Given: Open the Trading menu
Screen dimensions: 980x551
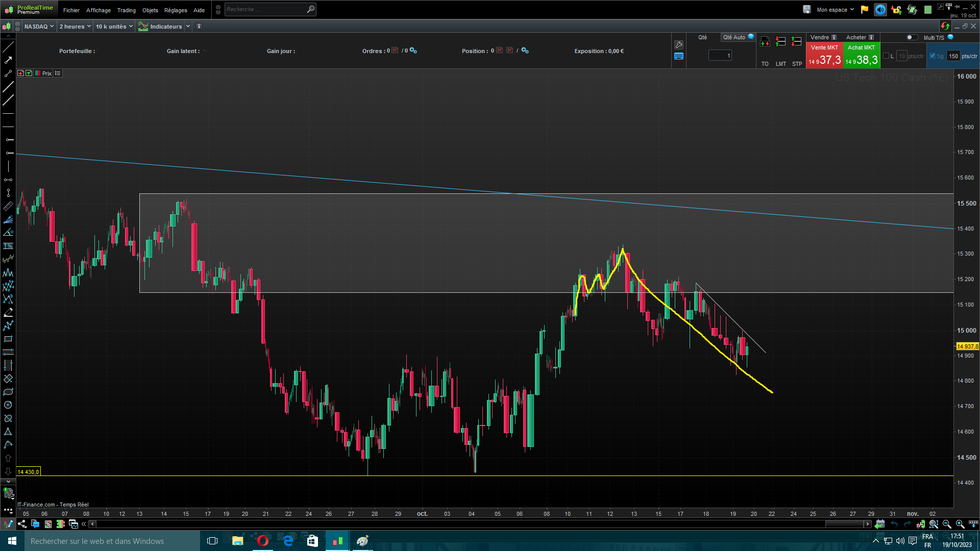Looking at the screenshot, I should pos(126,10).
